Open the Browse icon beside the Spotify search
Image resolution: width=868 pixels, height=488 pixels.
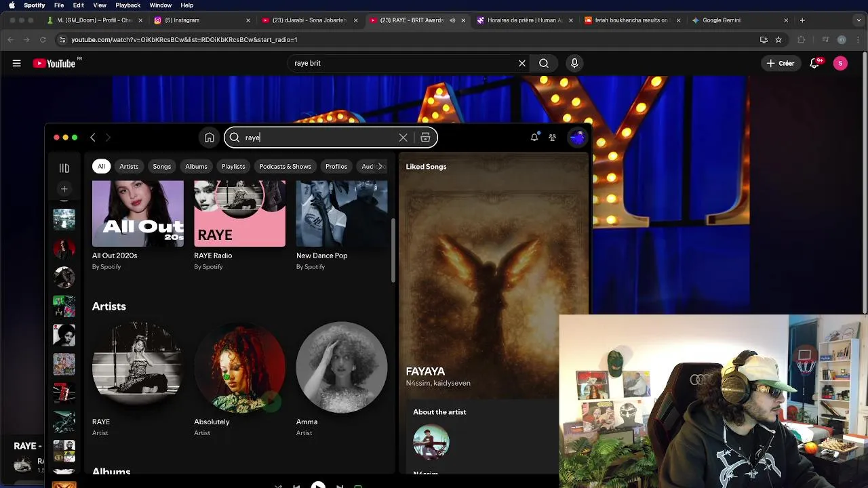pos(425,138)
